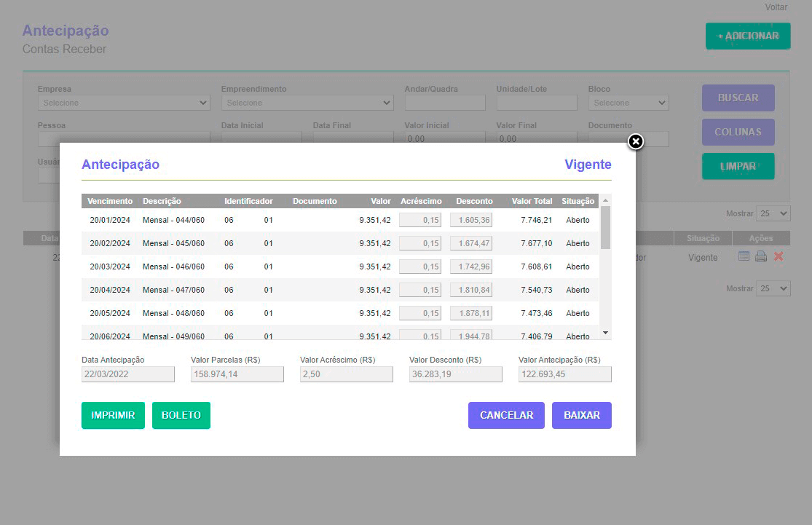Expand the Empreendimento select box
The height and width of the screenshot is (525, 812).
307,103
